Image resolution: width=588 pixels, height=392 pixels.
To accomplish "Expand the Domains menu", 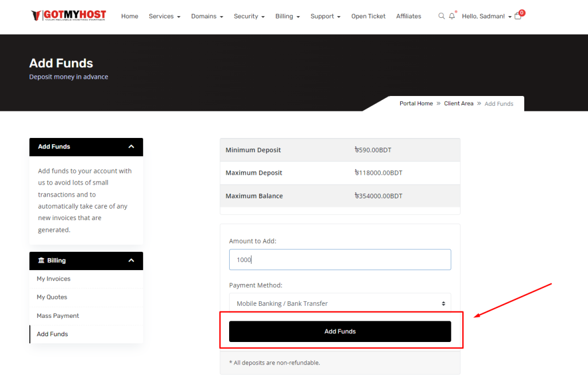I will click(207, 16).
